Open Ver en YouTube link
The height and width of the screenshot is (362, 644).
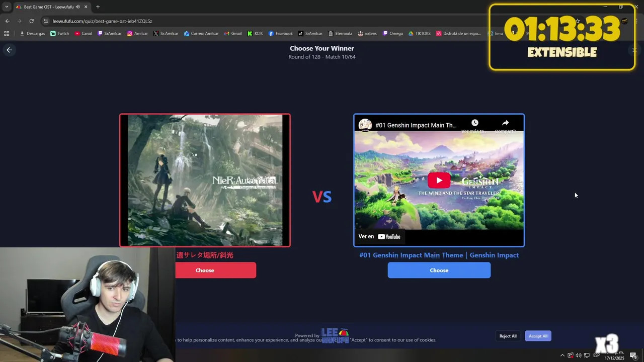(379, 236)
